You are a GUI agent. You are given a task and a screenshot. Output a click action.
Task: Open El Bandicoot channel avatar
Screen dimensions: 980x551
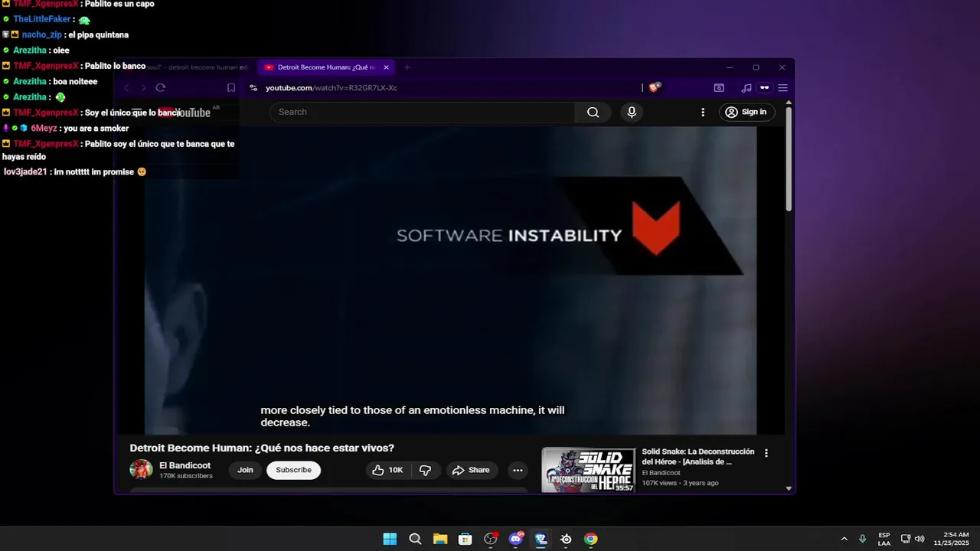[141, 470]
